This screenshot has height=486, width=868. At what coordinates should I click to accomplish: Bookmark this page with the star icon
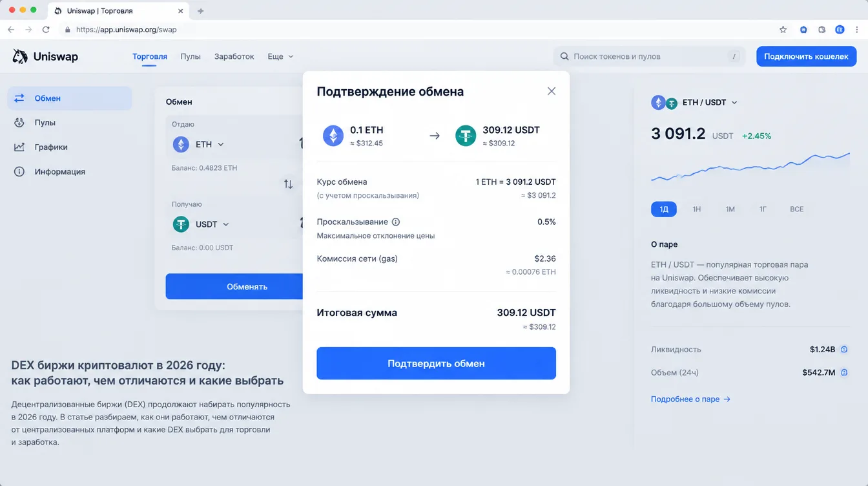coord(783,30)
